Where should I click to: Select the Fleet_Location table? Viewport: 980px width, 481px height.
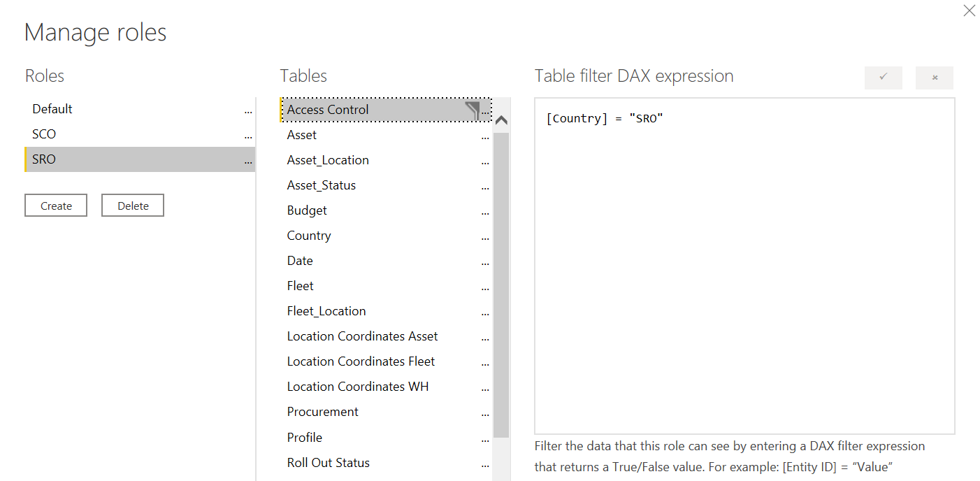[386, 311]
